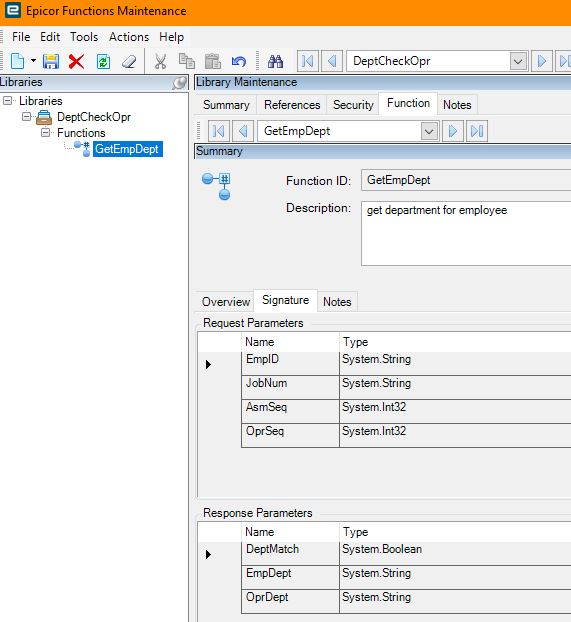Click the scissors Cut icon
The width and height of the screenshot is (571, 622).
(x=160, y=61)
